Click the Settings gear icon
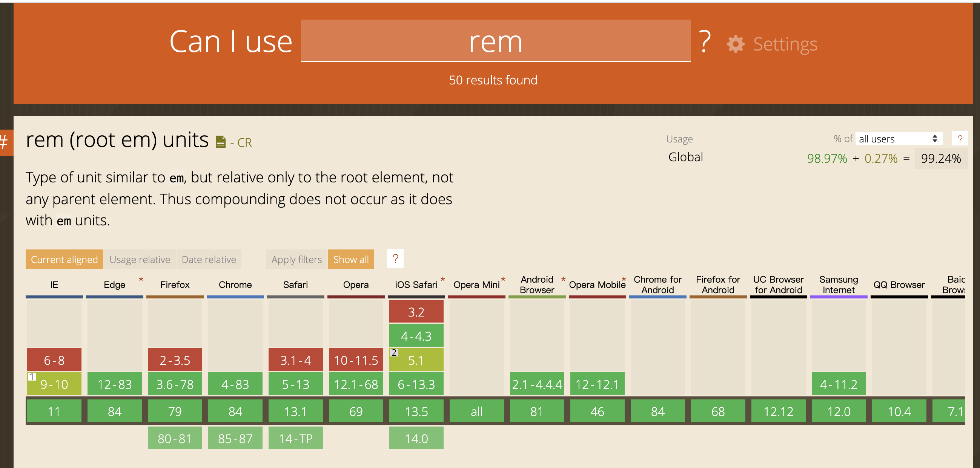 pos(736,44)
